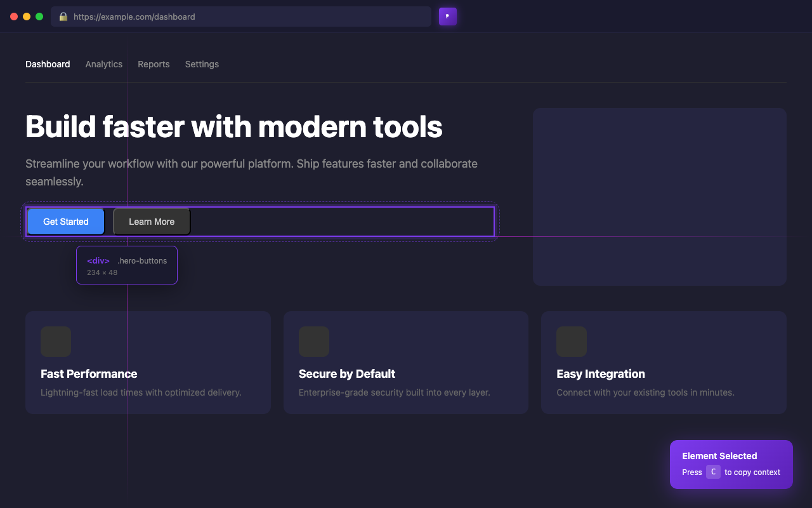Click the .hero-buttons element tooltip

pos(127,265)
